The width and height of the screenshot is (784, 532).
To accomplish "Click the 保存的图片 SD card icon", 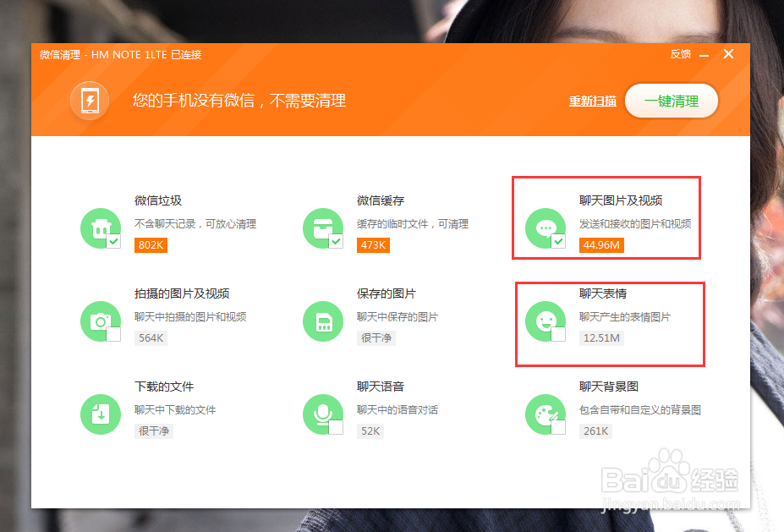I will [x=323, y=321].
